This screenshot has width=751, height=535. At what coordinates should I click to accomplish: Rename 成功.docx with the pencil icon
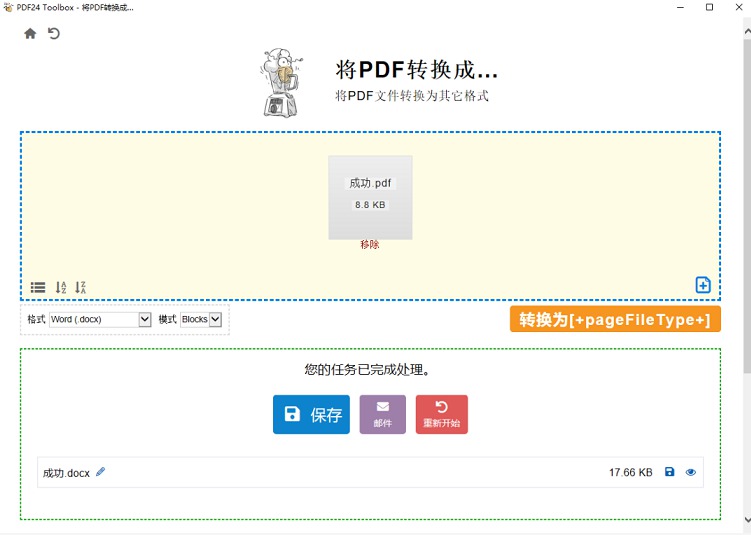pyautogui.click(x=101, y=472)
